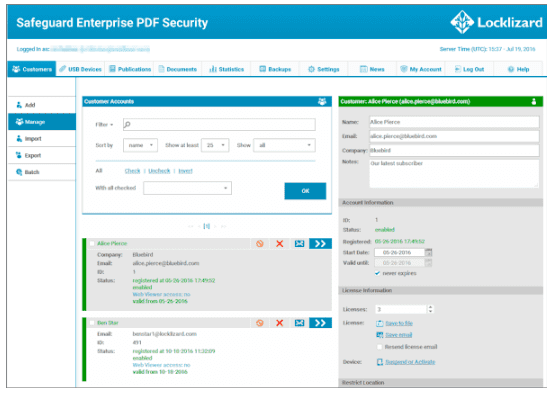Click the Licenses number field
This screenshot has width=554, height=397.
pos(401,309)
